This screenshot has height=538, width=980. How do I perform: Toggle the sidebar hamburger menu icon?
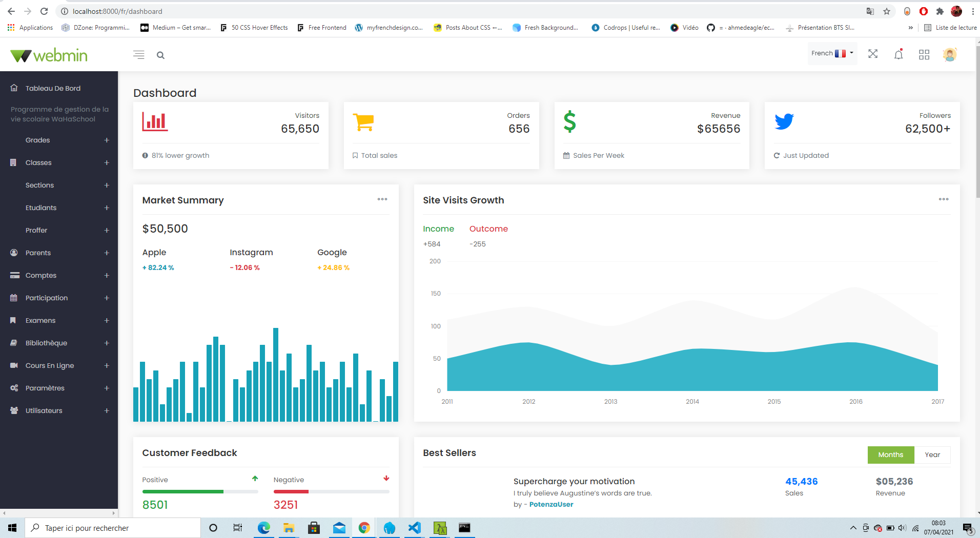pos(139,55)
